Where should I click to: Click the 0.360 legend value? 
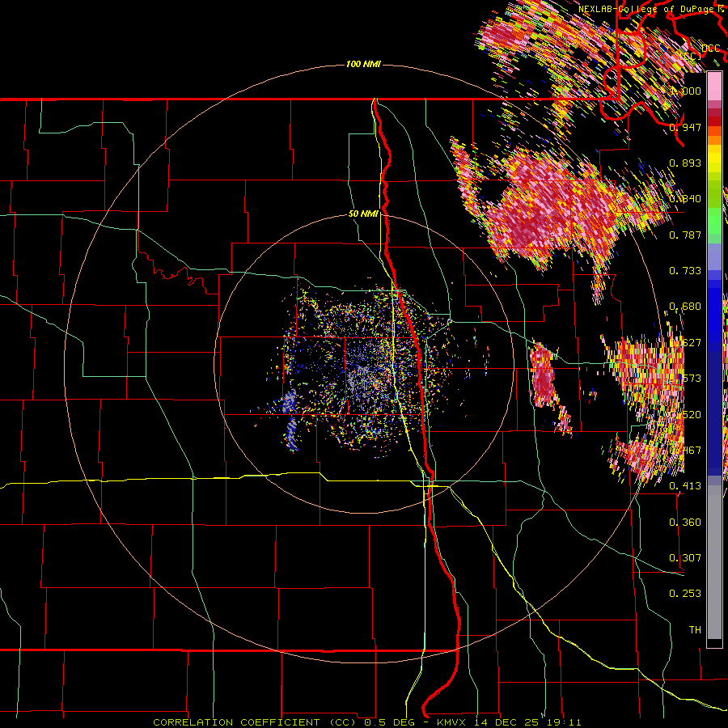coord(685,522)
